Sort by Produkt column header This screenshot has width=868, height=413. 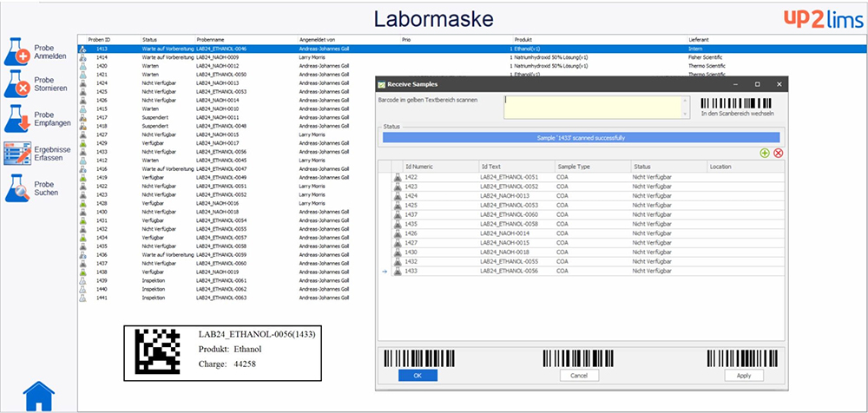click(x=523, y=40)
